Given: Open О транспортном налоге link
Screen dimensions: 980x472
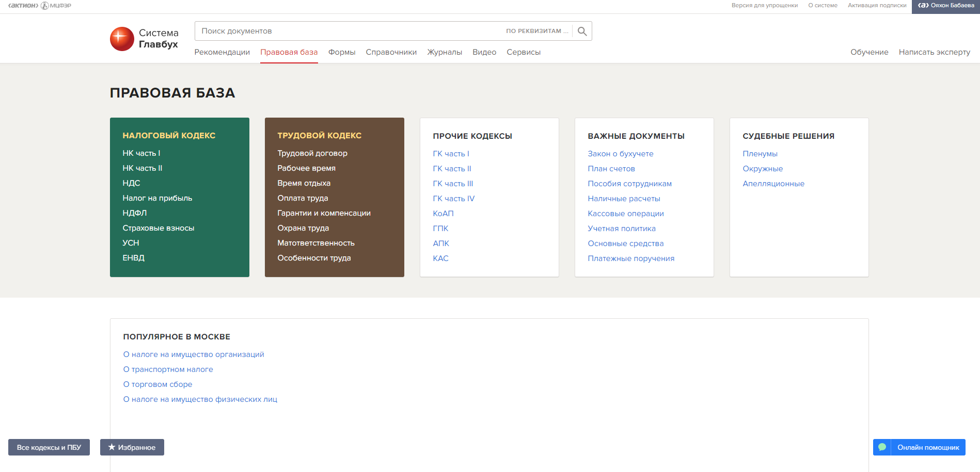Looking at the screenshot, I should tap(168, 369).
